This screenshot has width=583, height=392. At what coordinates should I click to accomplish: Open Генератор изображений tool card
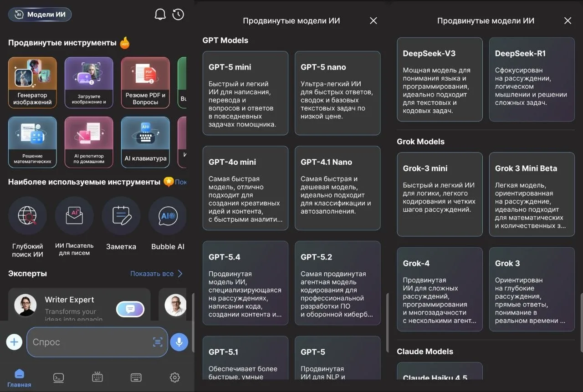tap(32, 82)
